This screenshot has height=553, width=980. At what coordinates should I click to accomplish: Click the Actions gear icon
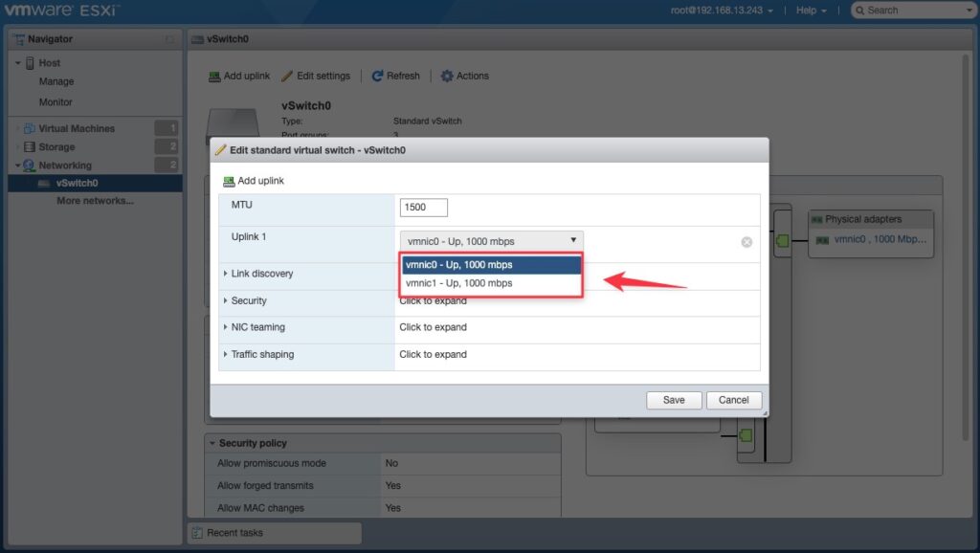pyautogui.click(x=446, y=77)
